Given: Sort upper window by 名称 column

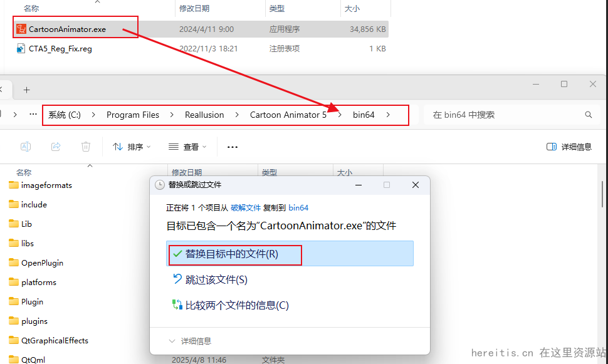Looking at the screenshot, I should click(31, 9).
